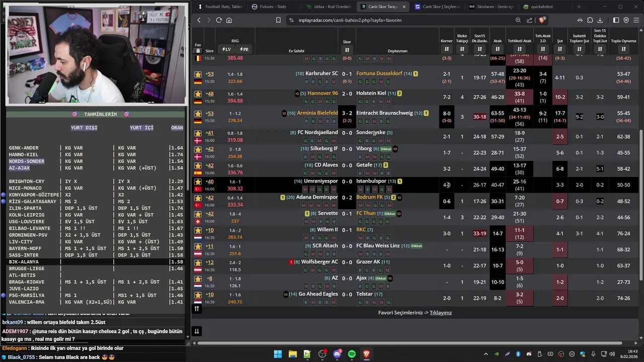Sort by Tehlikeli Atak column

pos(520,49)
